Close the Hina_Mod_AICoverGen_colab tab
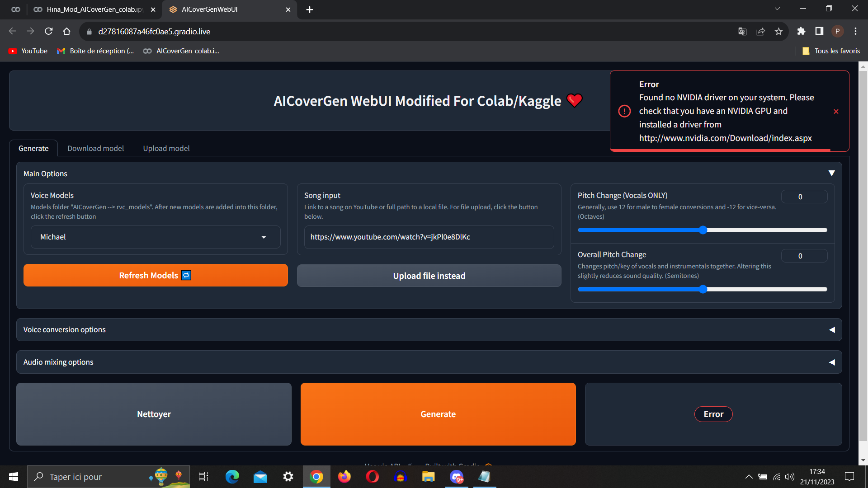Screen dimensions: 868x488 [153, 9]
